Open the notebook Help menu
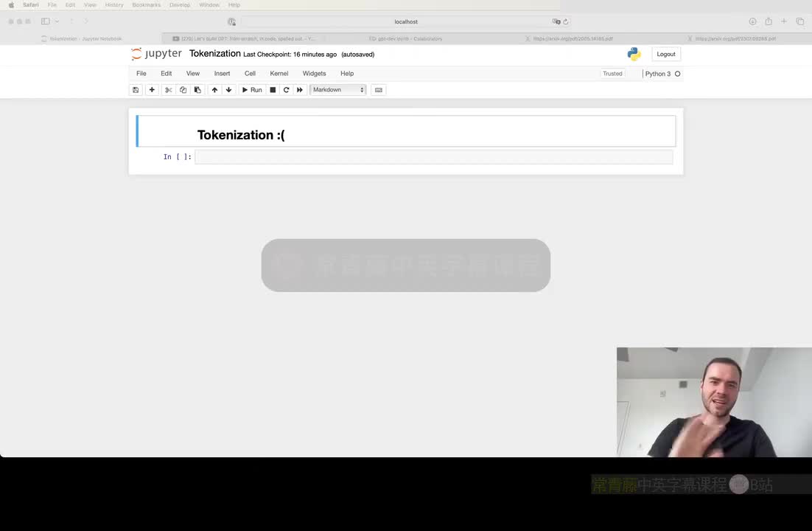Viewport: 812px width, 531px height. coord(347,74)
